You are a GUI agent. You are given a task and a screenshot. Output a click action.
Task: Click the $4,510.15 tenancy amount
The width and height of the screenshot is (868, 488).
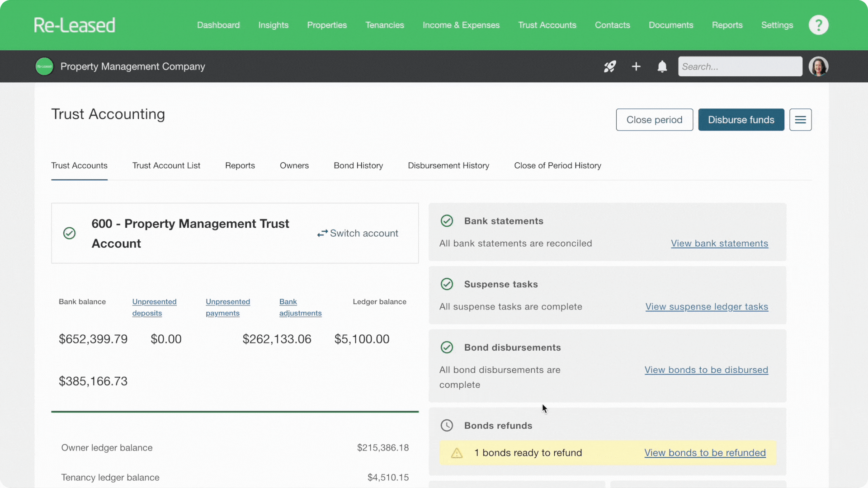tap(388, 478)
